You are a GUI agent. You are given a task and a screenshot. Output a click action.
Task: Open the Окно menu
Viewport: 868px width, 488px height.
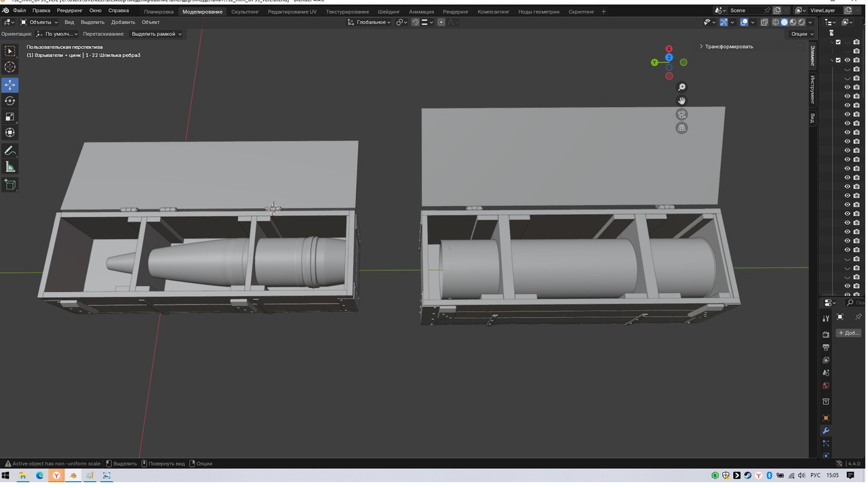click(x=96, y=11)
